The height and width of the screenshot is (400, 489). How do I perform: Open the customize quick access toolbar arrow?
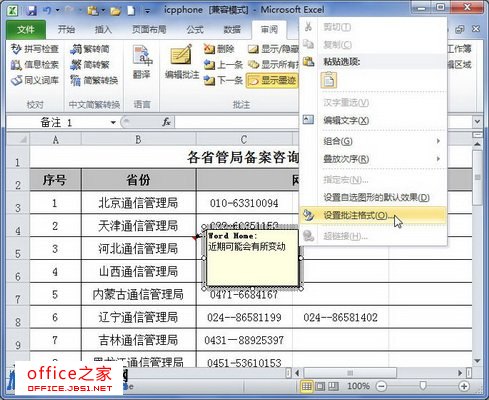(x=147, y=11)
